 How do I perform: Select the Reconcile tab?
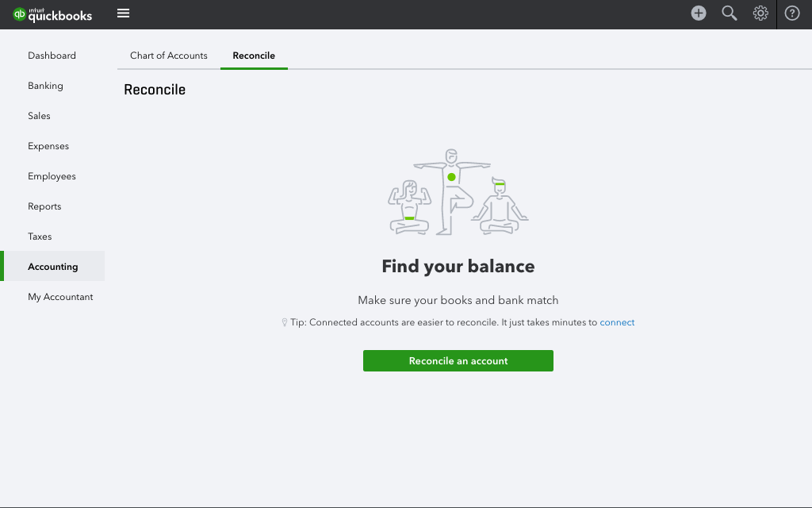[254, 56]
